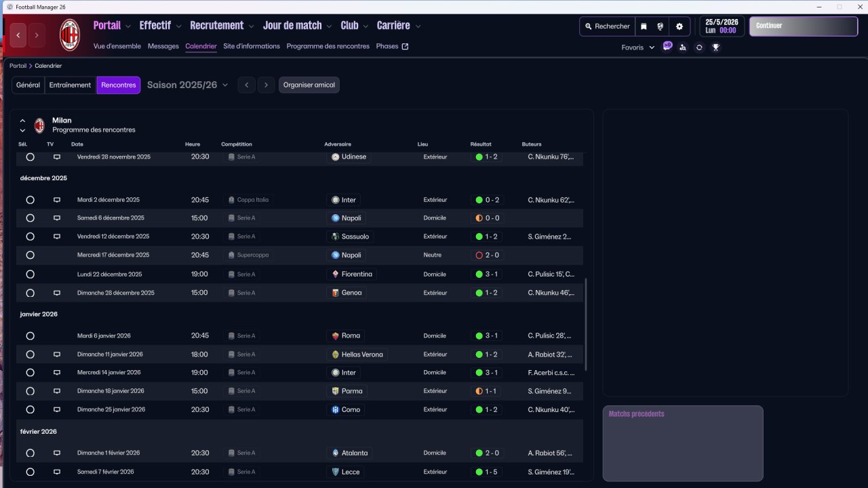This screenshot has width=868, height=488.
Task: Open the messages bubble icon showing >9
Action: click(667, 46)
